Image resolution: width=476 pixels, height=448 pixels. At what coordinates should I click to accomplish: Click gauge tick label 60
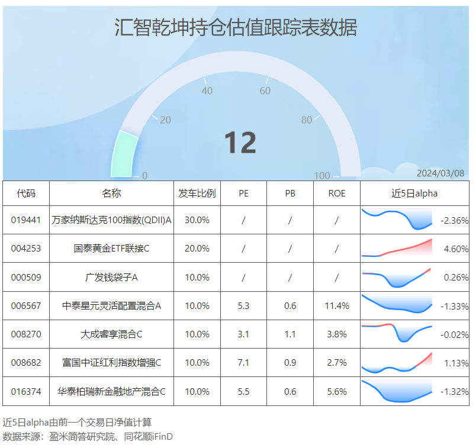click(x=265, y=91)
